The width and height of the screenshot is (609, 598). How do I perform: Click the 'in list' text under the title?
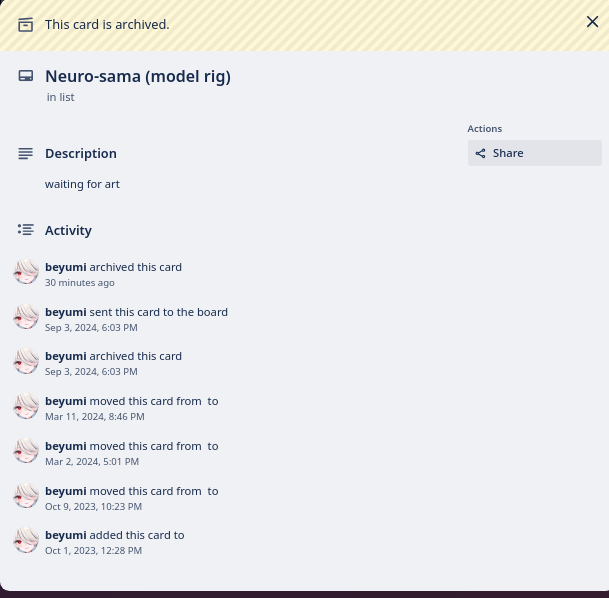(x=61, y=97)
